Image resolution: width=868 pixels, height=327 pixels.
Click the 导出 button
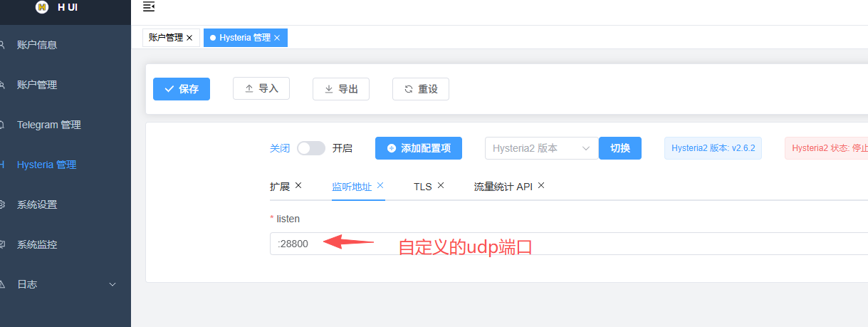pos(341,89)
